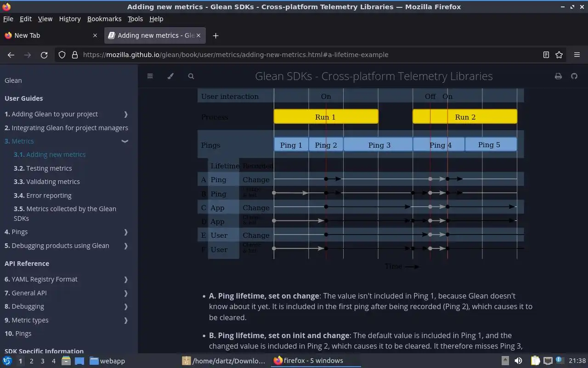The image size is (588, 368).
Task: Reload the page with the refresh icon
Action: click(44, 55)
